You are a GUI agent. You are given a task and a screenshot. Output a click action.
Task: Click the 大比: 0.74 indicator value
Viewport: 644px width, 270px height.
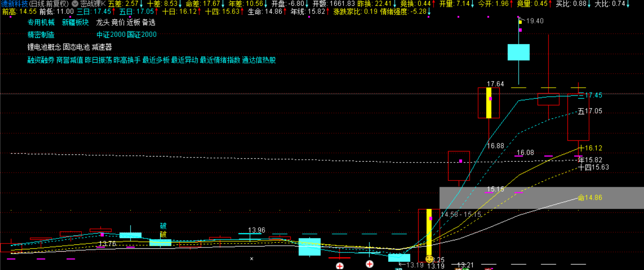pos(610,4)
